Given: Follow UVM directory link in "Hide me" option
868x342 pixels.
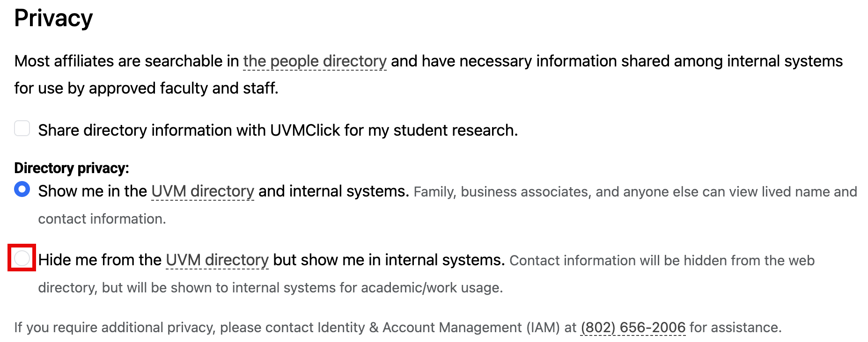Looking at the screenshot, I should point(217,260).
